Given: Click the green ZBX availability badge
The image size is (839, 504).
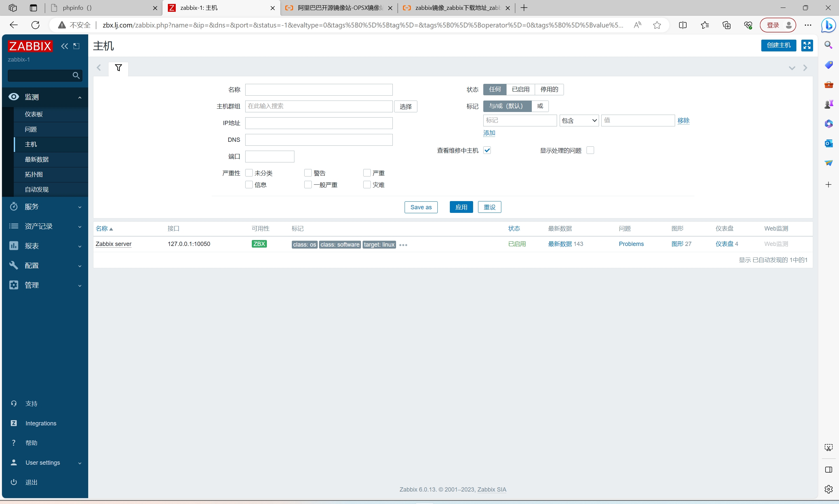Looking at the screenshot, I should point(259,244).
